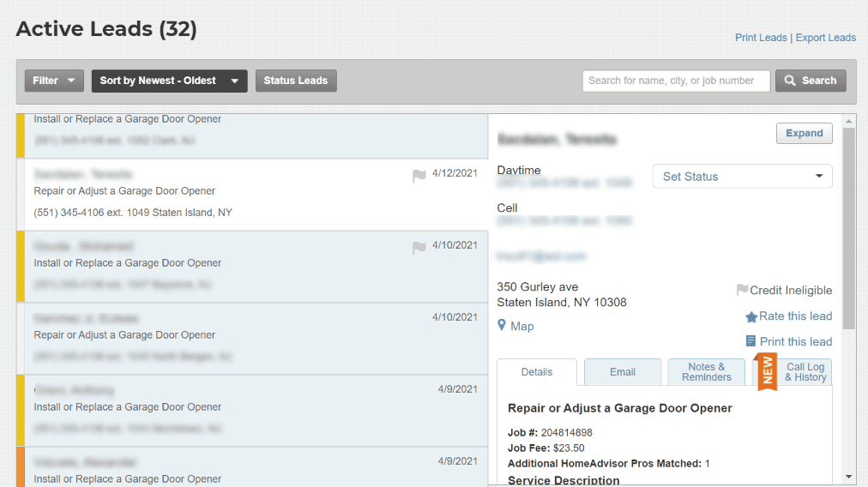This screenshot has width=868, height=487.
Task: Focus the name, city, or job number search field
Action: pos(676,81)
